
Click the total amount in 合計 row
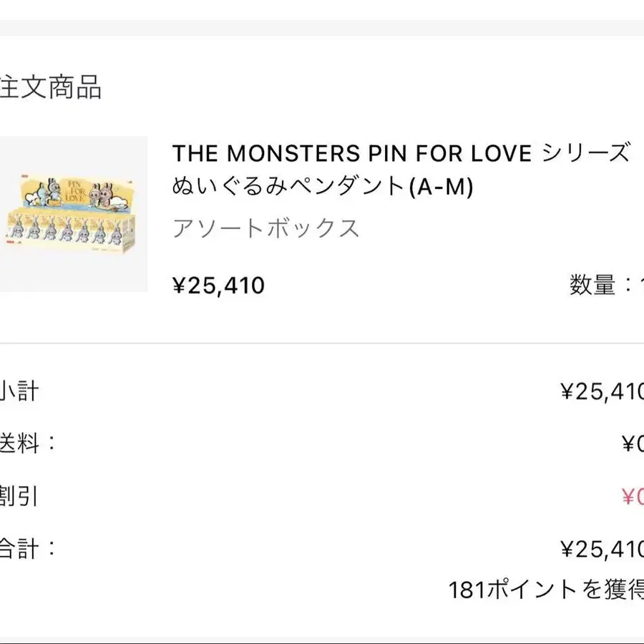tap(601, 550)
